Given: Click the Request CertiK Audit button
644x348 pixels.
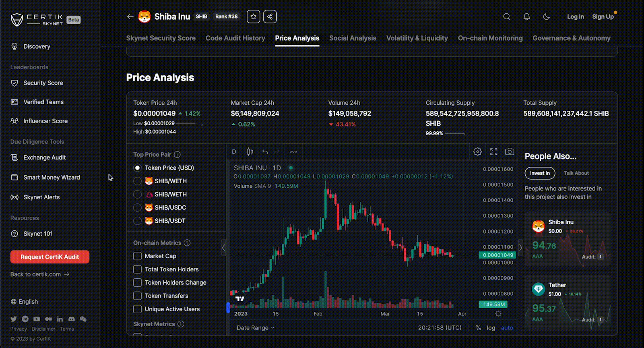Looking at the screenshot, I should [50, 257].
